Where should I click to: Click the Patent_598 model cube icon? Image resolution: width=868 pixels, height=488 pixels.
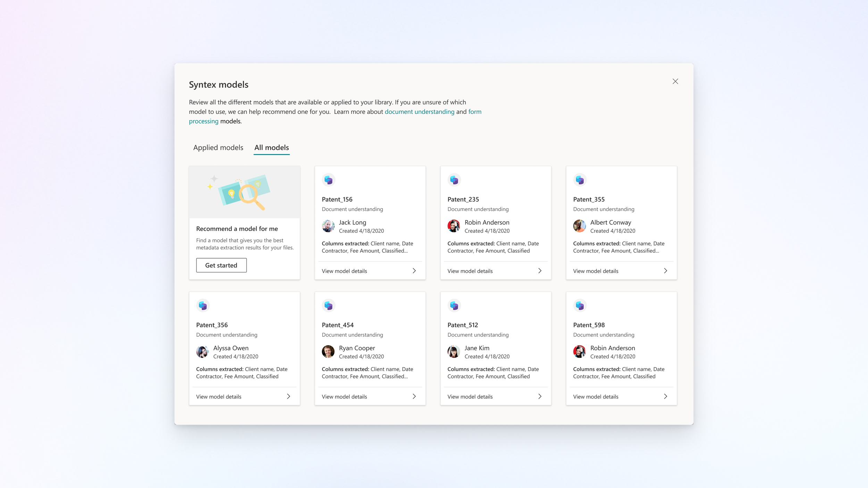click(x=580, y=305)
